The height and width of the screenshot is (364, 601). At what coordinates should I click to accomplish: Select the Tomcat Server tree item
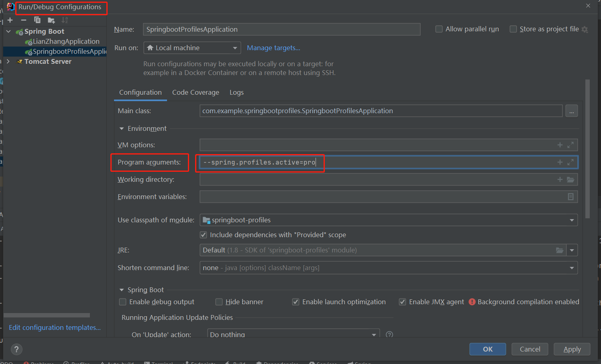pos(48,61)
